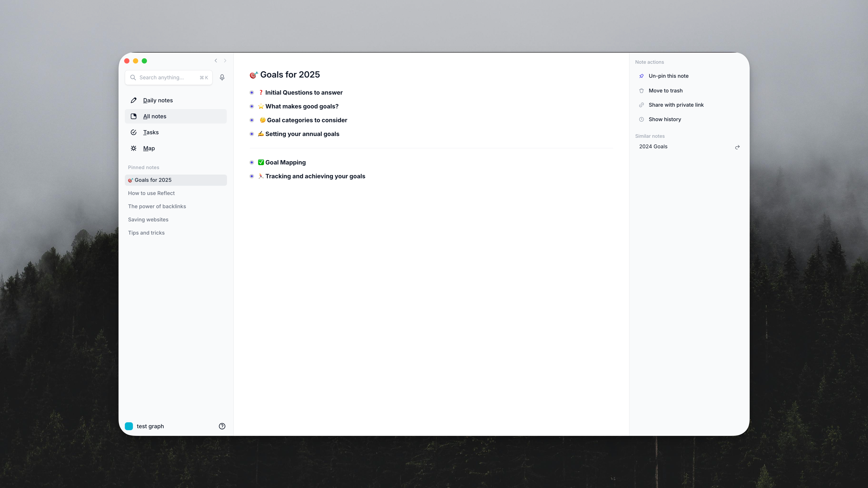Click the clock icon beside Show history
The height and width of the screenshot is (488, 868).
pyautogui.click(x=642, y=120)
